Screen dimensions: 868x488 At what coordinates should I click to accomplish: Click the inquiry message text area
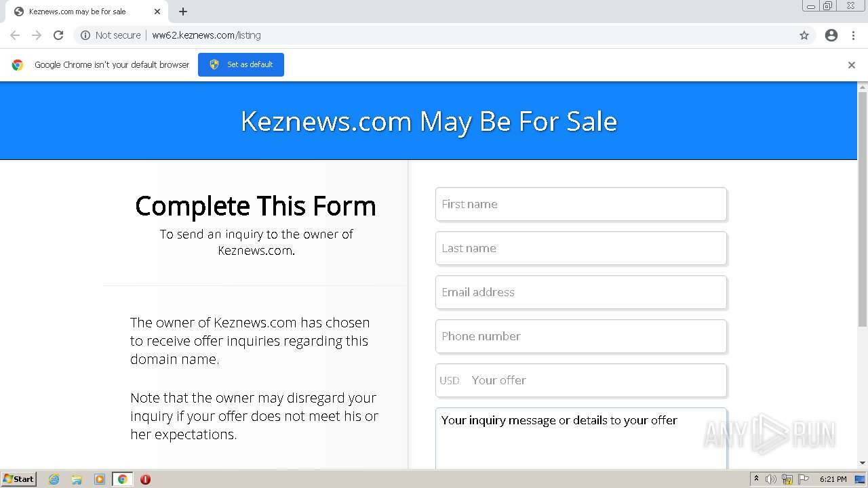click(x=581, y=441)
